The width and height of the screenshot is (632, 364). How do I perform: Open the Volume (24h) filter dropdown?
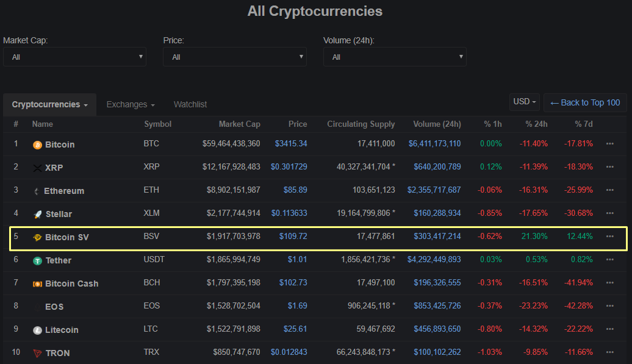395,57
